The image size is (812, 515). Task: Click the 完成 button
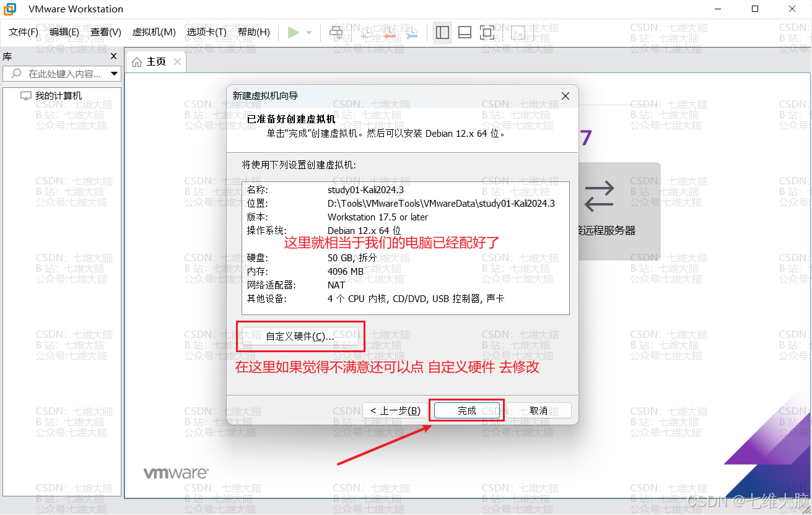coord(467,410)
